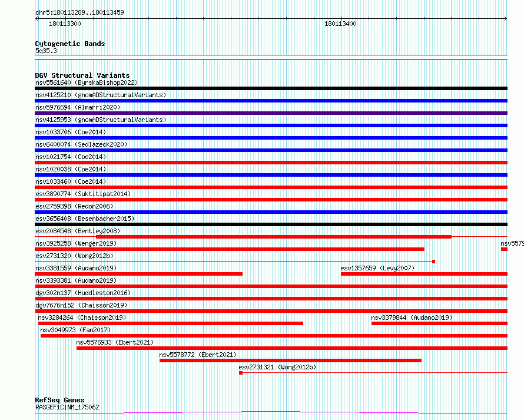Click the purple bar of nsv5976694

click(x=271, y=113)
